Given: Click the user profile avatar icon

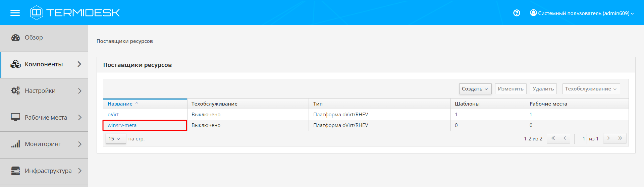Looking at the screenshot, I should point(533,13).
